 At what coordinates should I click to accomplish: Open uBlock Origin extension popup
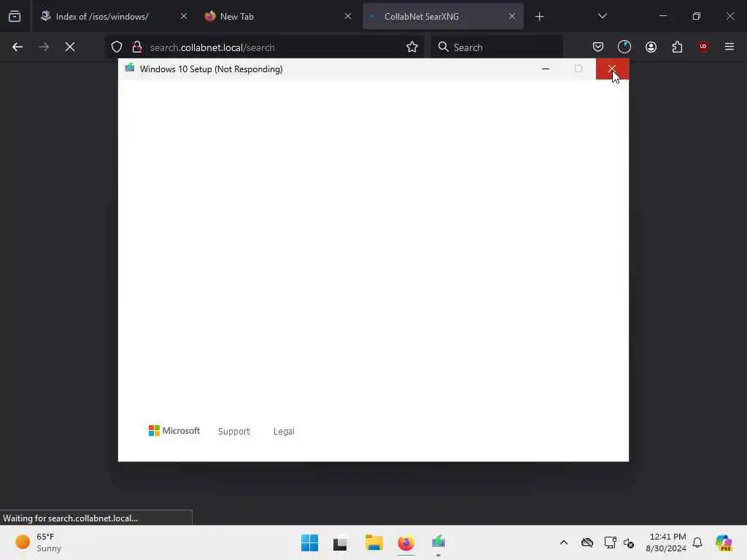pyautogui.click(x=703, y=47)
